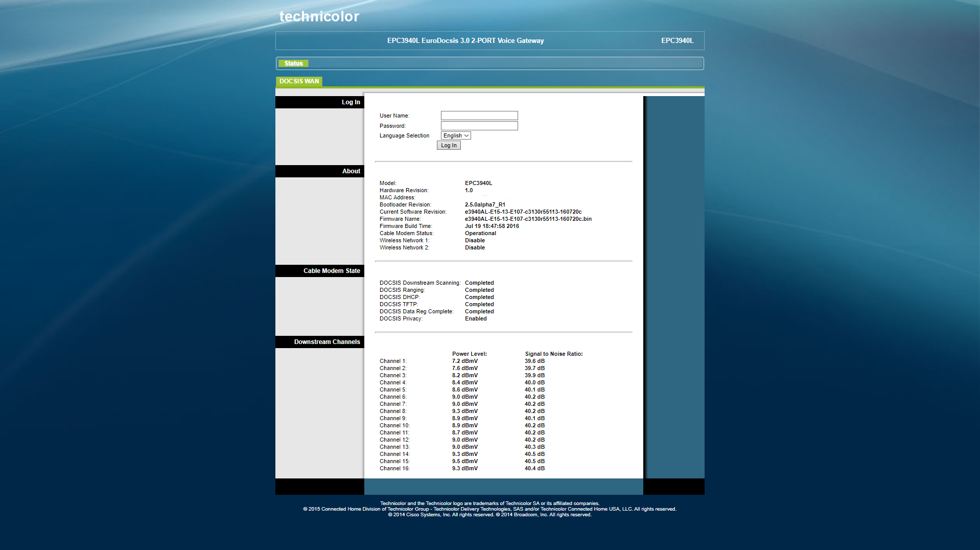Click the 2014 Cisco Systems copyright line
Viewport: 980px width, 550px height.
489,515
